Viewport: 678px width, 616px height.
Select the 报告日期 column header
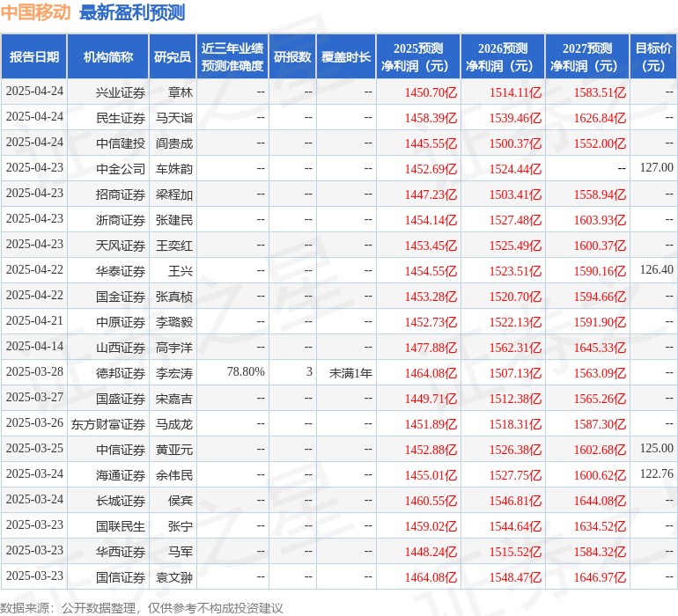click(34, 57)
